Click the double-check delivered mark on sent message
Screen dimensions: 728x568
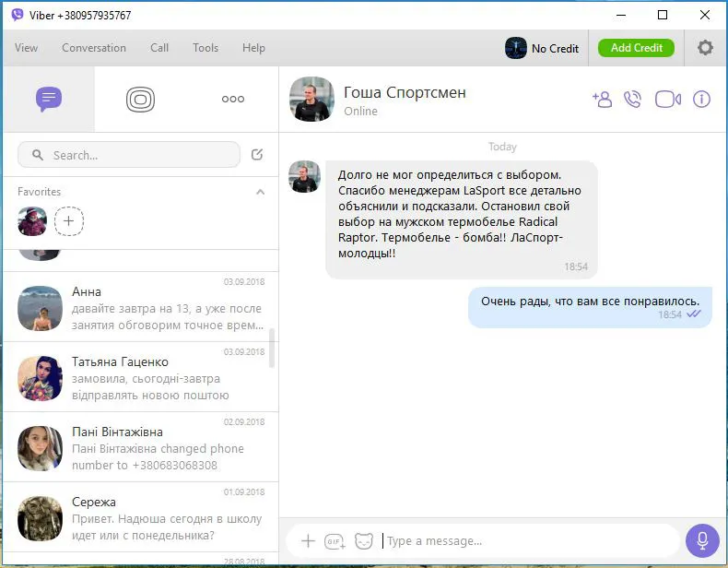[x=694, y=314]
